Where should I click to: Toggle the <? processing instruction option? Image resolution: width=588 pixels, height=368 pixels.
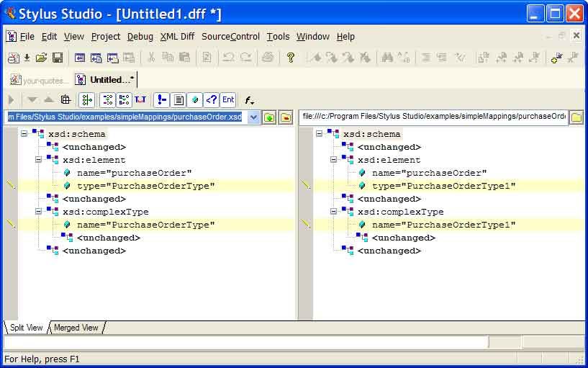pos(212,99)
